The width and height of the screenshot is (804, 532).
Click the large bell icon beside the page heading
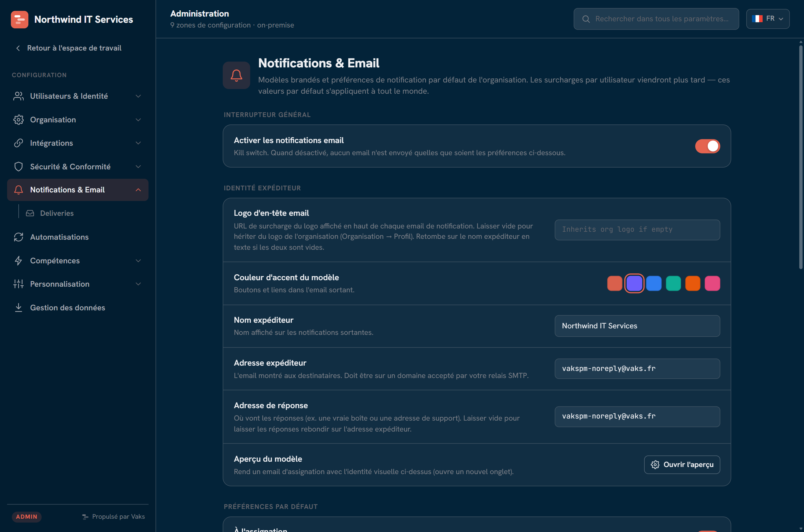point(236,75)
